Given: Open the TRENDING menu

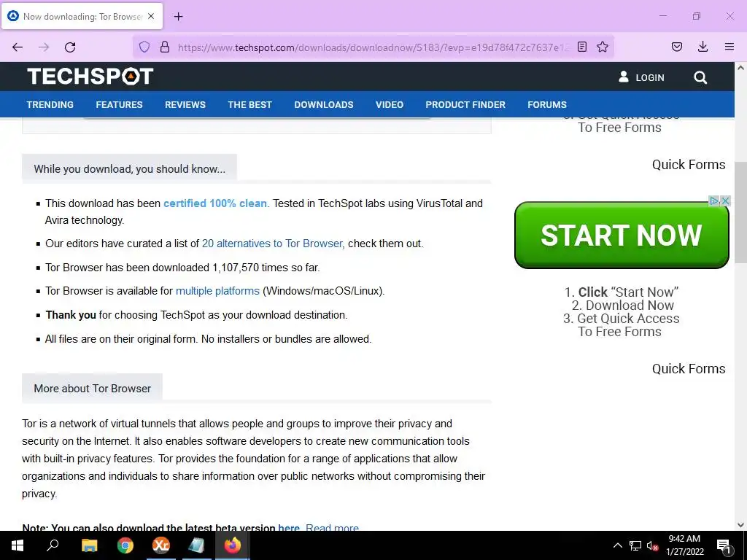Looking at the screenshot, I should pos(50,105).
